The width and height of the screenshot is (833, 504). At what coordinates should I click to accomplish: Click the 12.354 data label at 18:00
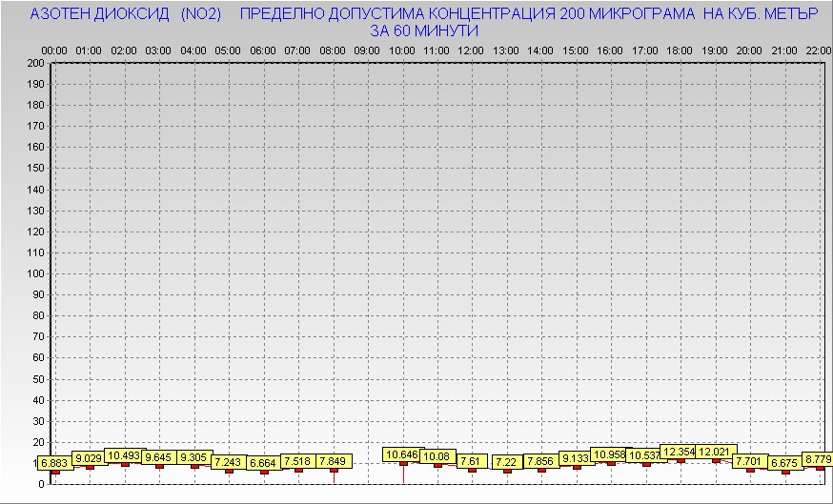point(680,452)
